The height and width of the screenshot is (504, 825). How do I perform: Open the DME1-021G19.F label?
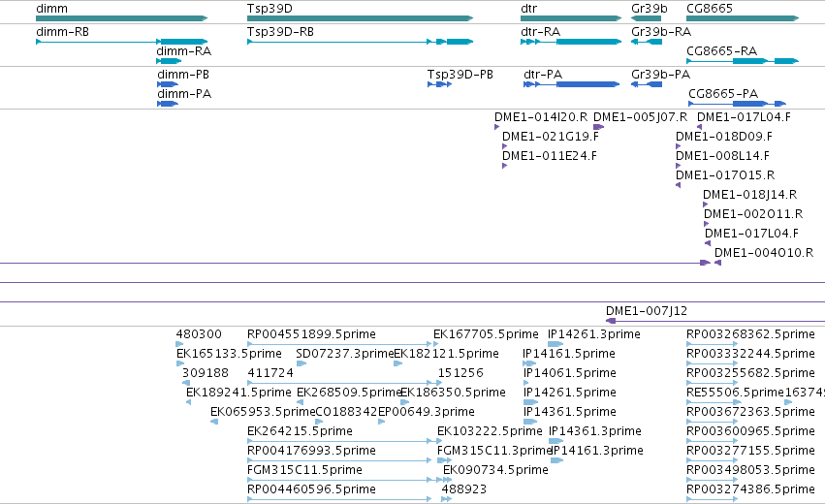coord(551,137)
